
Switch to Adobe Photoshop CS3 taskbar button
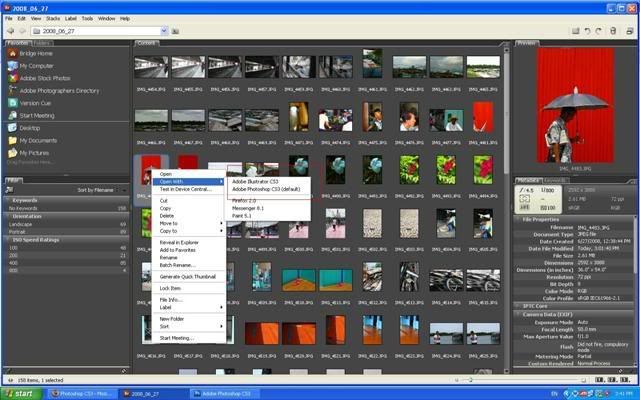[226, 394]
